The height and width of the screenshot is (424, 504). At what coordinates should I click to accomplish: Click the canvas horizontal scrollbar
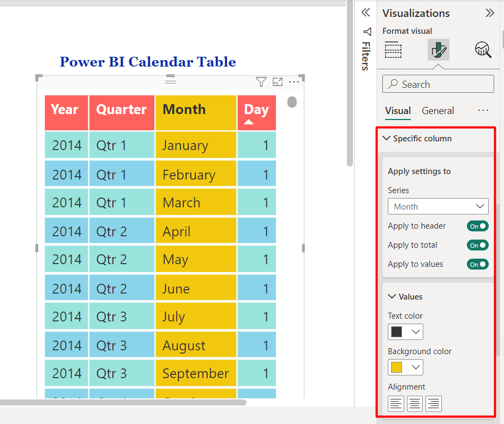click(x=123, y=403)
